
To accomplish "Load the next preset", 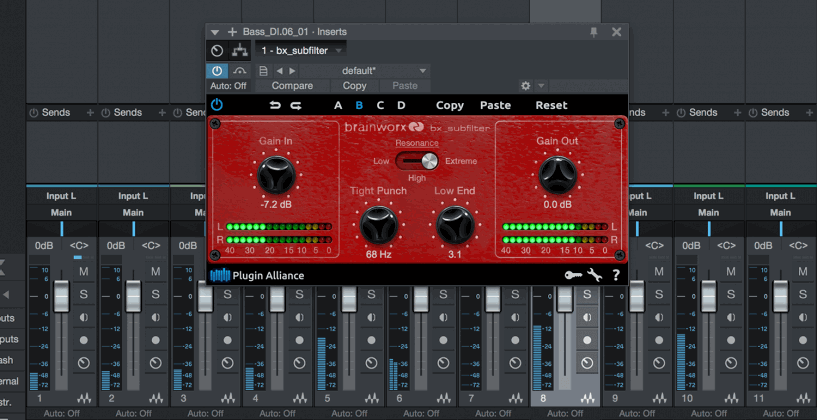I will click(292, 71).
